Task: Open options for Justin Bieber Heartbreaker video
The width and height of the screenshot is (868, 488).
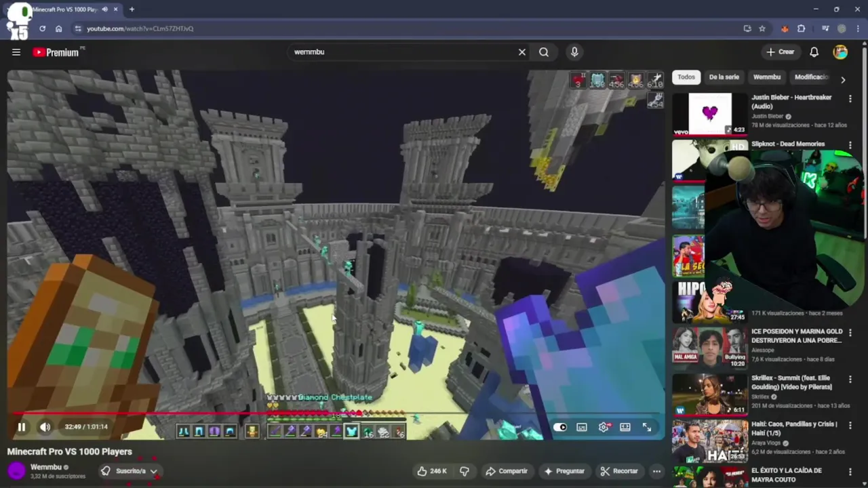Action: [850, 99]
